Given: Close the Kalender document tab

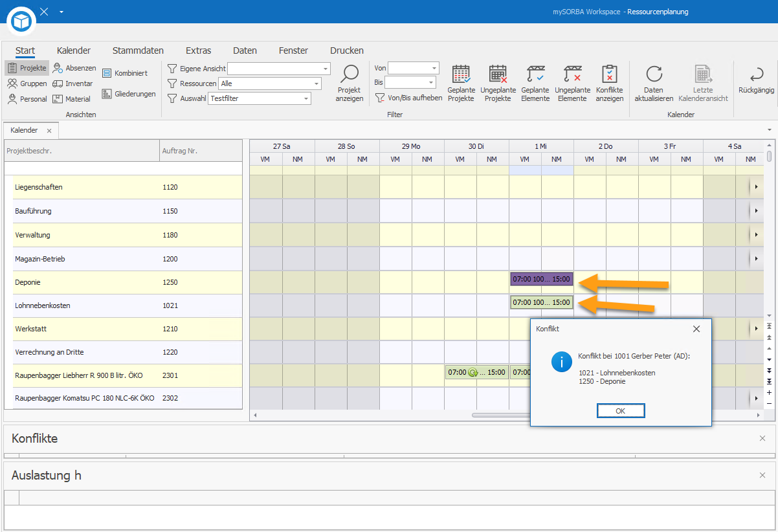Looking at the screenshot, I should (x=49, y=131).
